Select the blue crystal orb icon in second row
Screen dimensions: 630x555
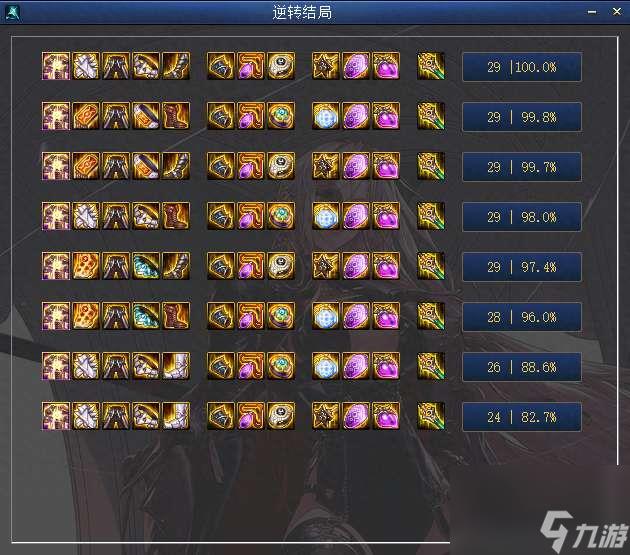tap(326, 116)
